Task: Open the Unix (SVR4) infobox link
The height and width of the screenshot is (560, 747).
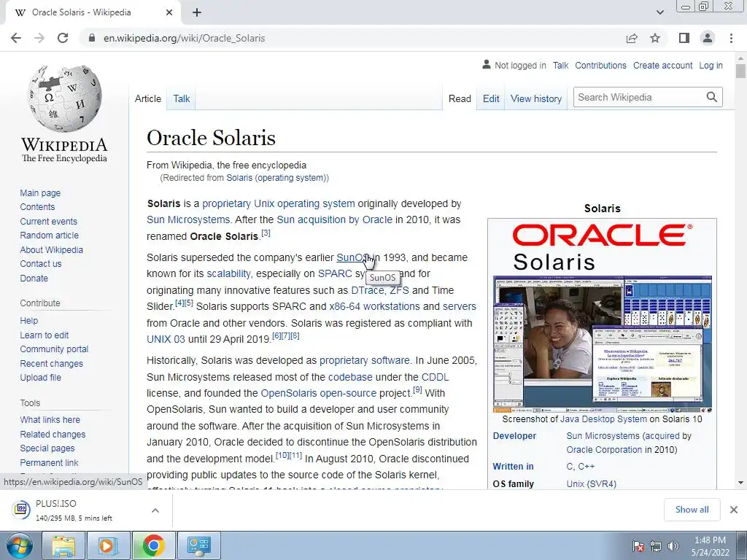Action: (591, 484)
